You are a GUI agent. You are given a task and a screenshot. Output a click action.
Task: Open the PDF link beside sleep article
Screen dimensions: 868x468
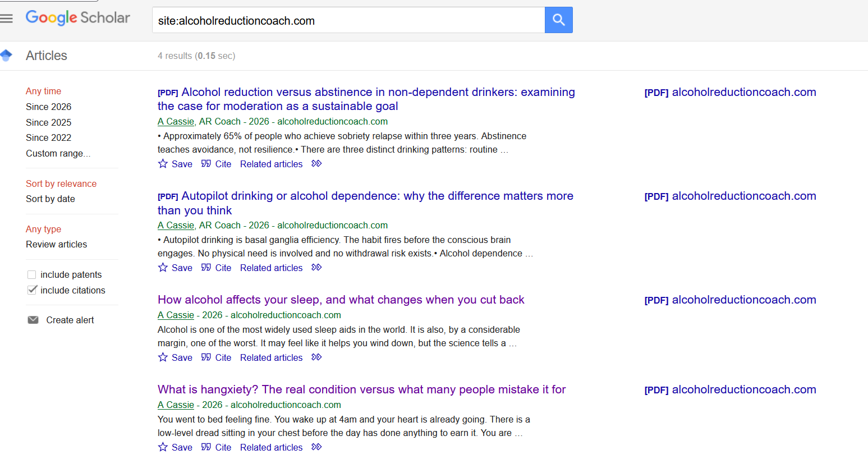(x=730, y=300)
